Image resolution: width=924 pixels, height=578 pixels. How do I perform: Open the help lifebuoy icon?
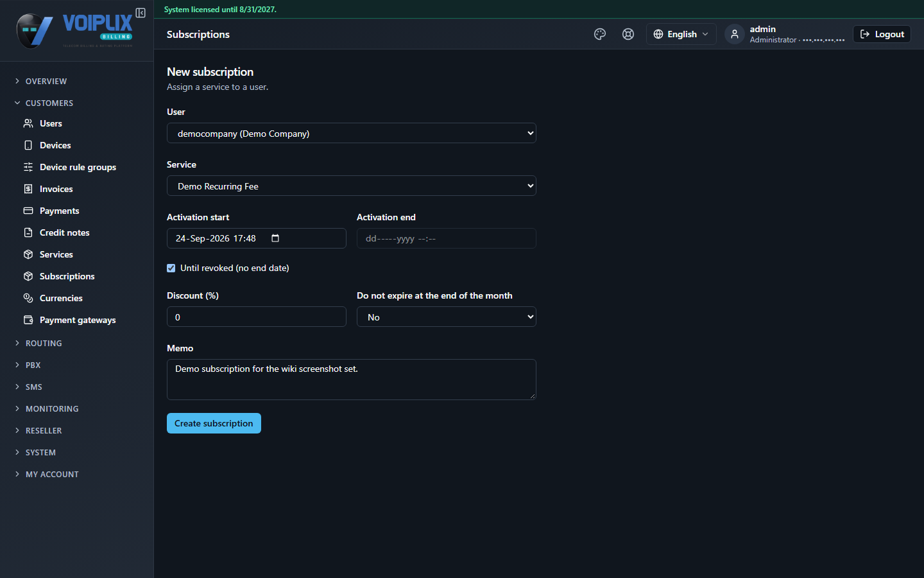pos(628,34)
